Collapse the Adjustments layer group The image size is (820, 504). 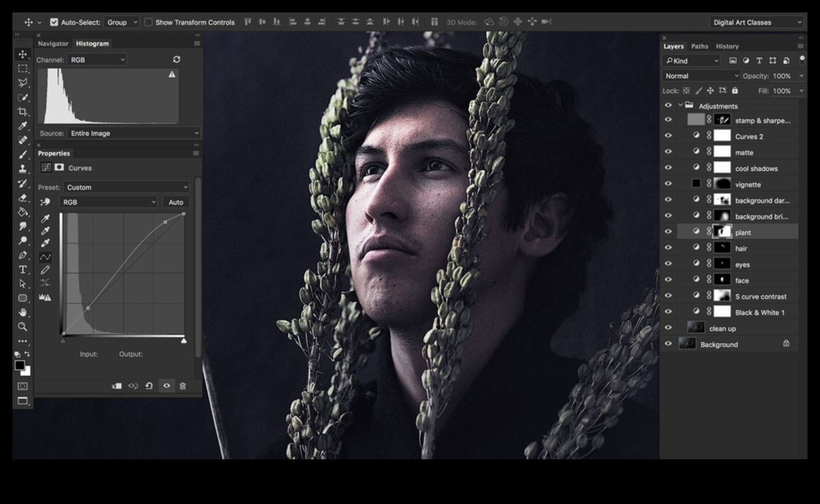point(680,106)
